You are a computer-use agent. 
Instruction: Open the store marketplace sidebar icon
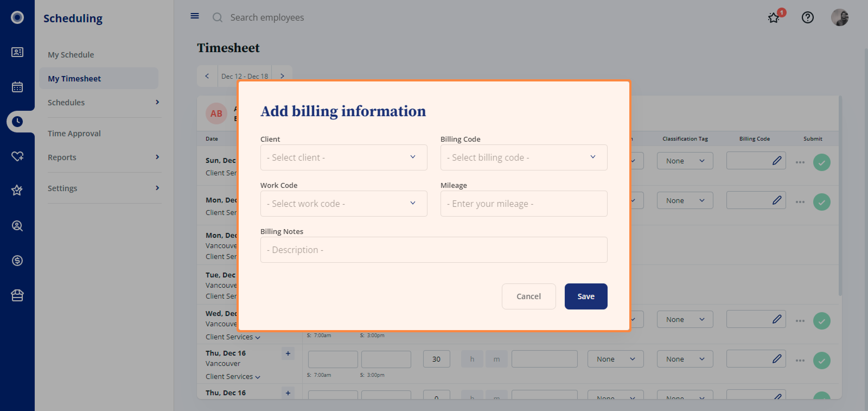click(17, 295)
